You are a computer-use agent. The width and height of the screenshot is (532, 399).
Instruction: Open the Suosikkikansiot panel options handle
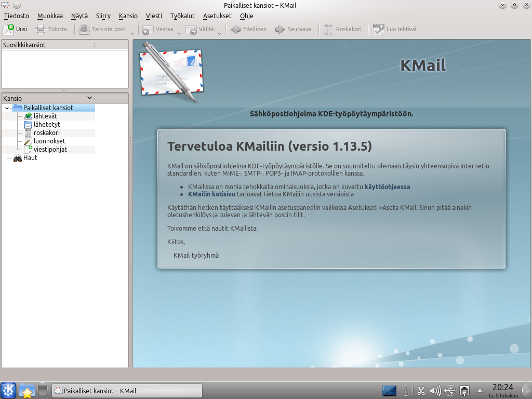point(95,45)
